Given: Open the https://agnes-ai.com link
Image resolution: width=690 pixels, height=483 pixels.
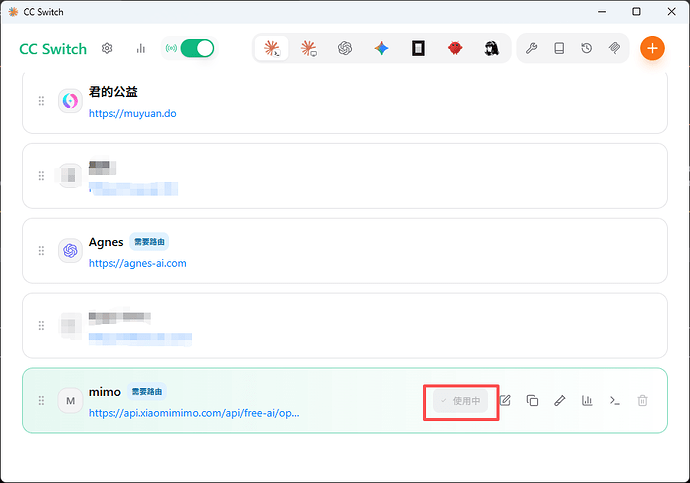Looking at the screenshot, I should (138, 263).
